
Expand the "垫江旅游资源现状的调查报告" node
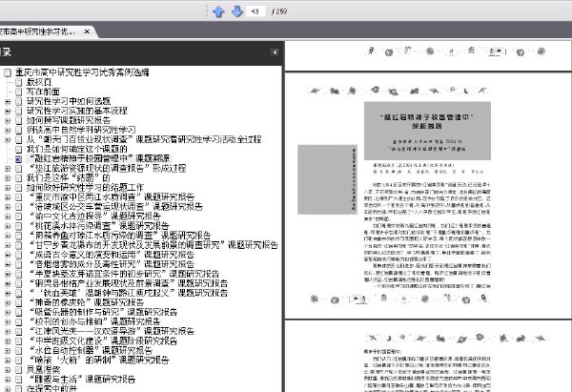(8, 168)
